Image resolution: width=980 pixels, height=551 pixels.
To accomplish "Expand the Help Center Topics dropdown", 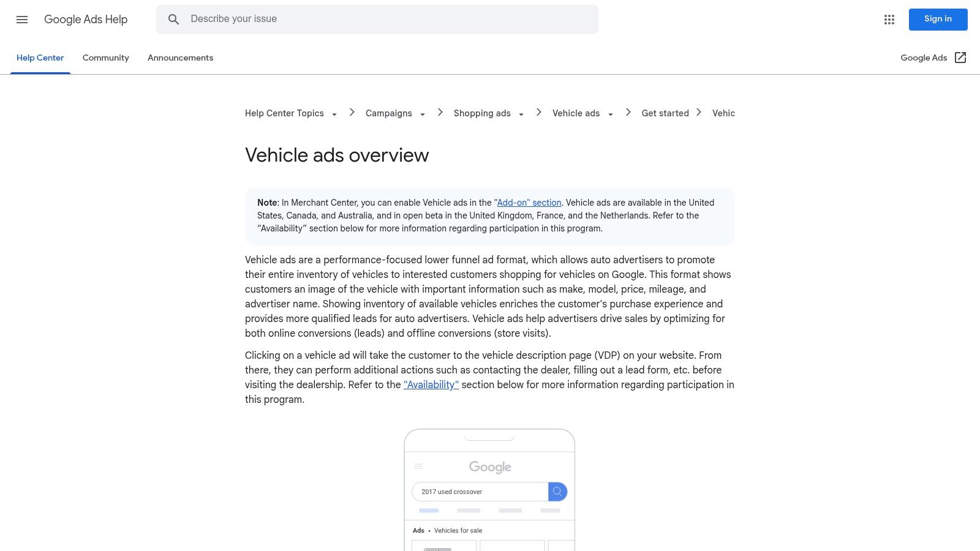I will [x=334, y=114].
